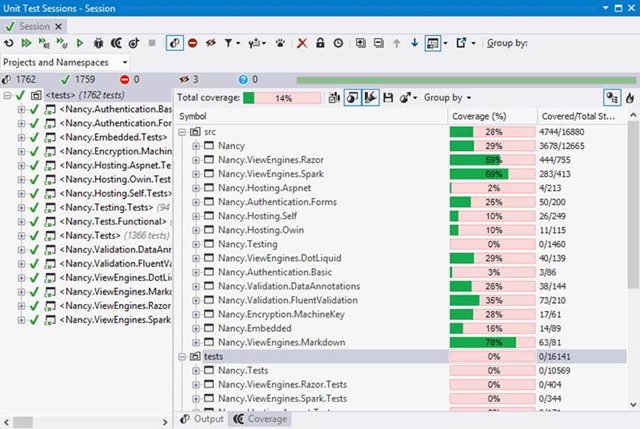Close the Session tab with X

58,27
